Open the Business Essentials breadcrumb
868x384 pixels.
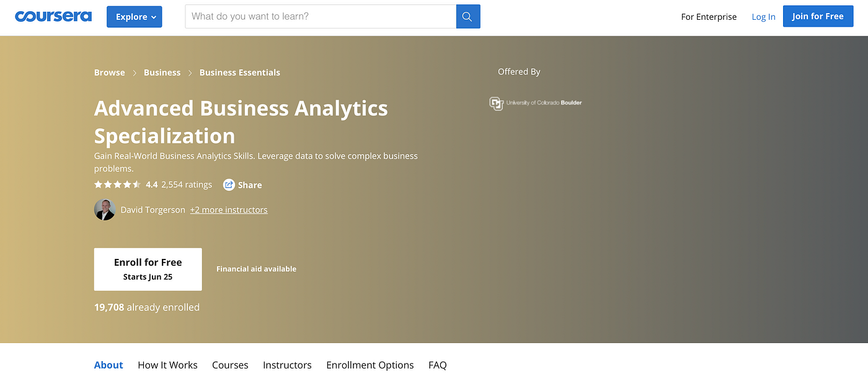pos(240,72)
